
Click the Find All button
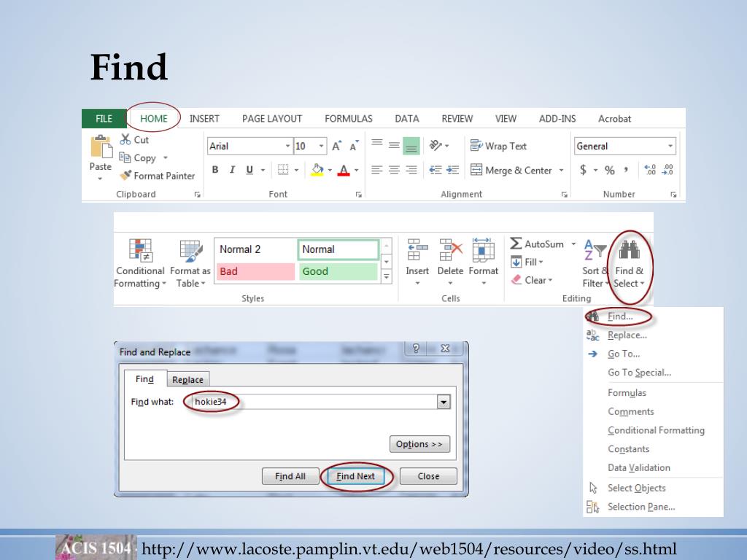[290, 476]
